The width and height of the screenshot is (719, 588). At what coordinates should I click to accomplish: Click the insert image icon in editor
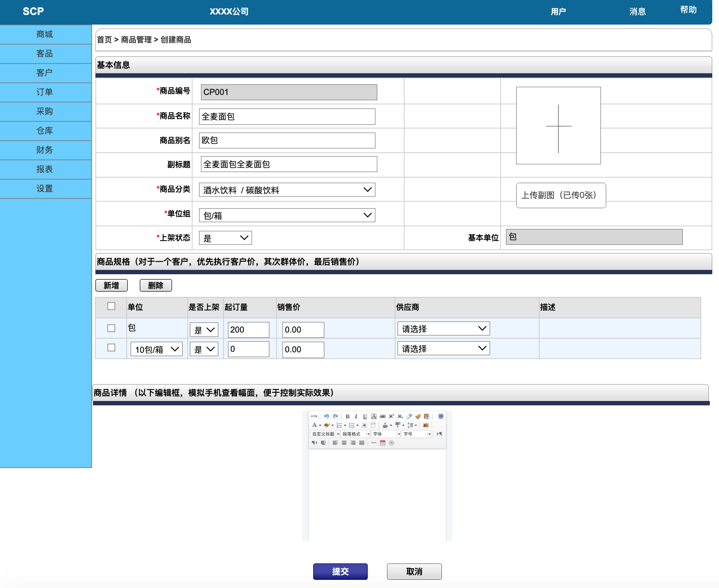(426, 425)
